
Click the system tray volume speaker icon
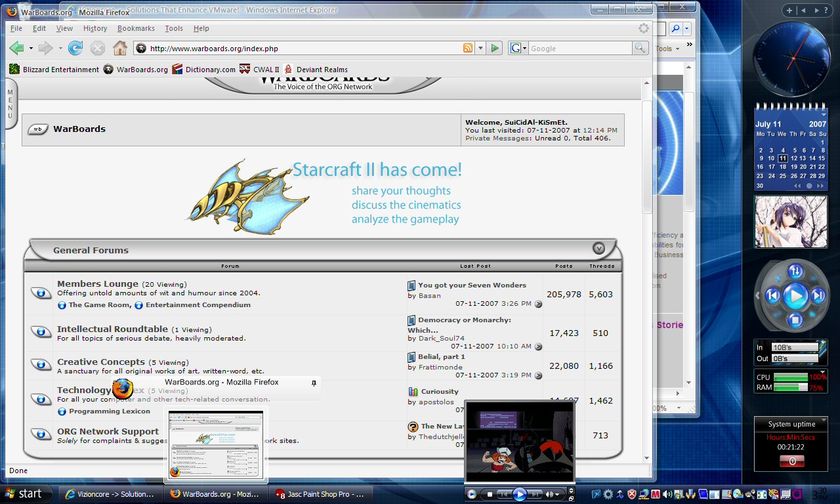click(x=667, y=494)
